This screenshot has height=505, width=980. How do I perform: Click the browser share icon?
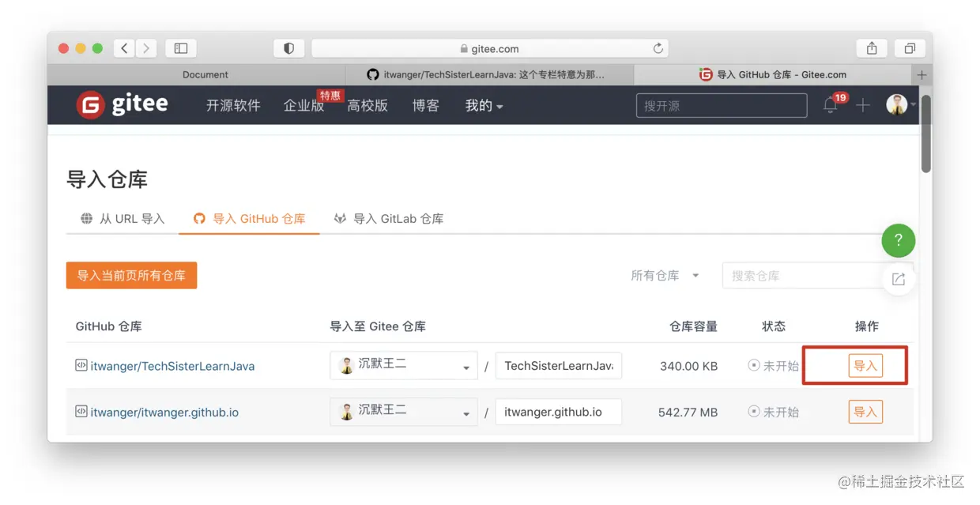pos(871,47)
